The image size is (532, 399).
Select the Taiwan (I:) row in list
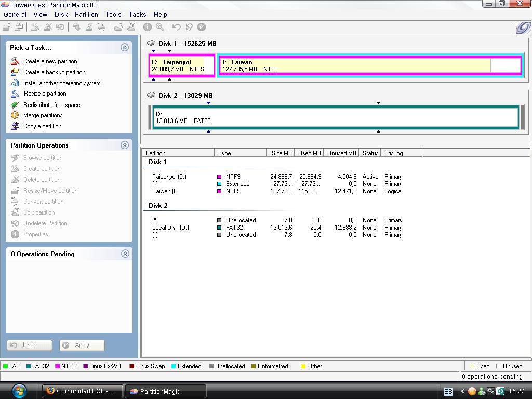277,191
